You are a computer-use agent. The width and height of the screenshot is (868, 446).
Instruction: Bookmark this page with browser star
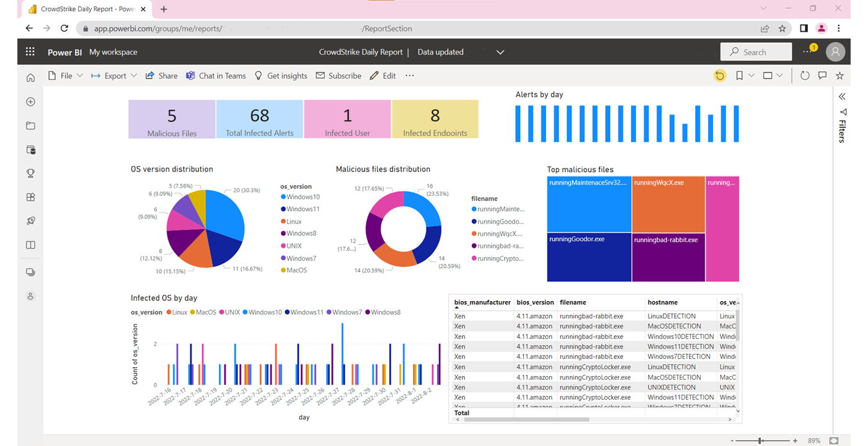tap(782, 28)
